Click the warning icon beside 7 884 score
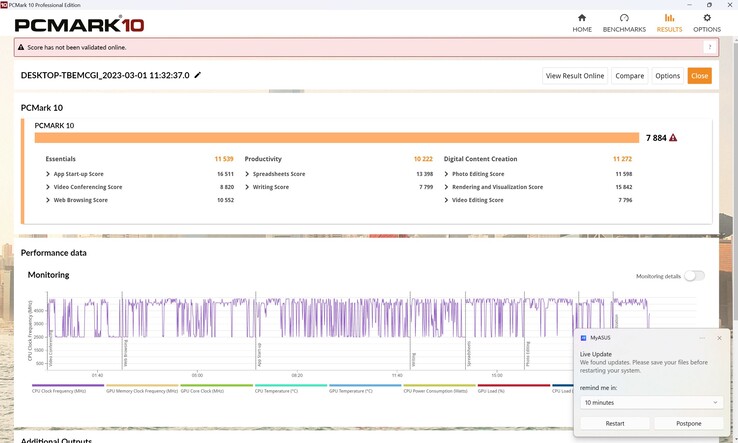 (x=673, y=138)
